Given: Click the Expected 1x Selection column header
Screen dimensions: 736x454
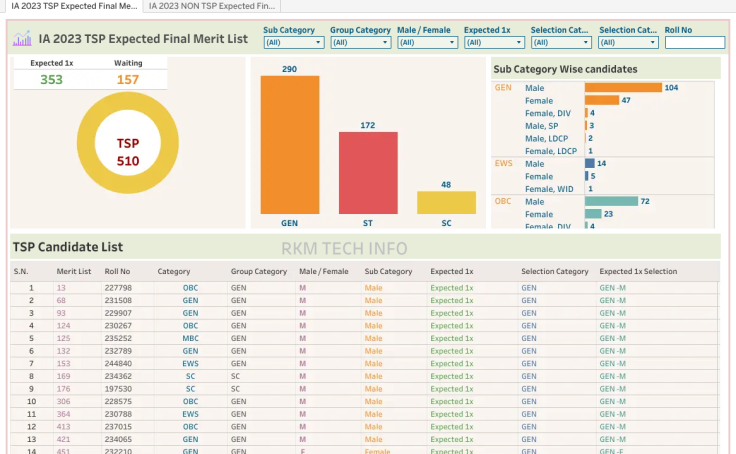Looking at the screenshot, I should [x=638, y=271].
